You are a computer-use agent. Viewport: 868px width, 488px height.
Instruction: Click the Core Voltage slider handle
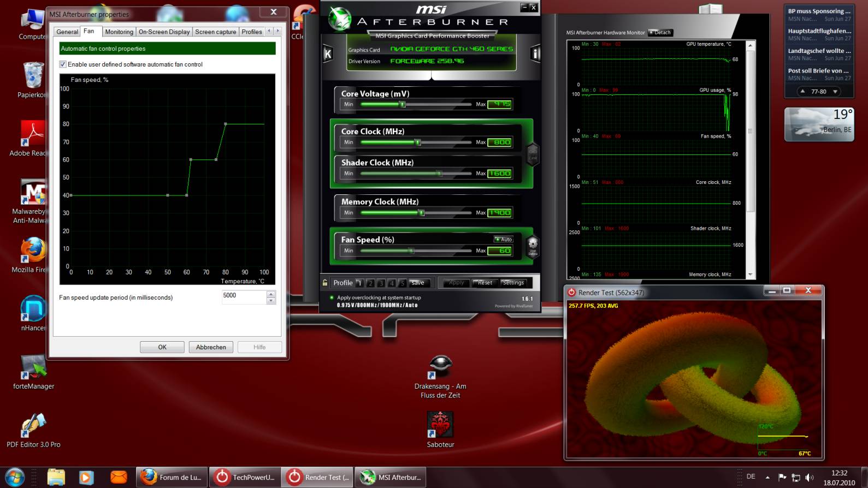pyautogui.click(x=403, y=104)
